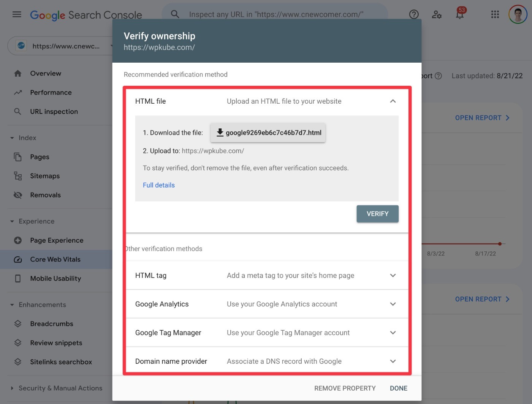Expand the Google Tag Manager verification method
The image size is (532, 404).
[x=393, y=333]
